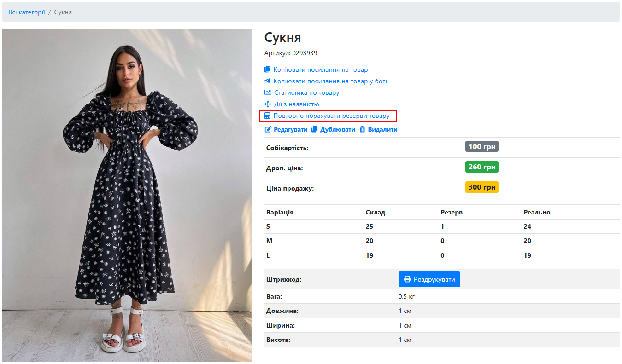Click the calculator icon for recounting reserves
Viewport: 622px width, 364px height.
click(267, 116)
